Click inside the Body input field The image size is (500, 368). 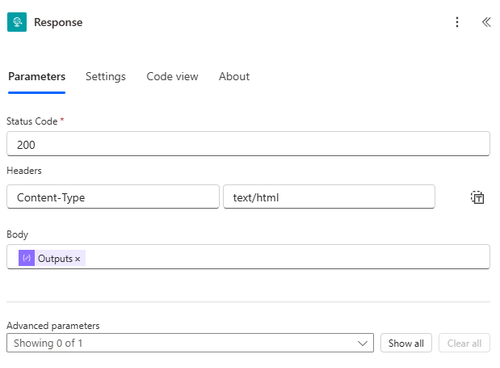248,257
